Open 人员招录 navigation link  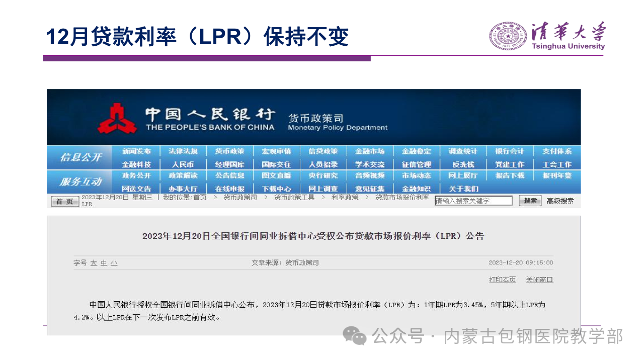point(323,164)
